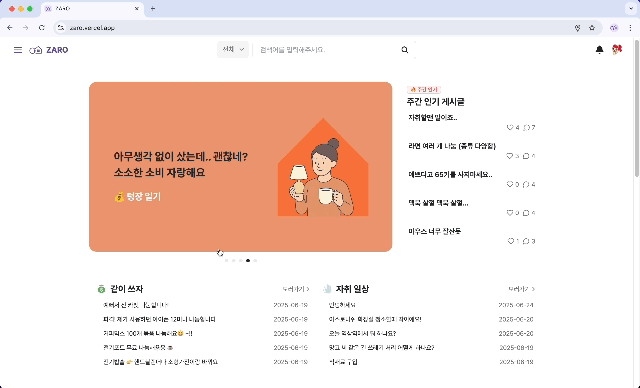Open the hamburger side menu

coord(18,50)
